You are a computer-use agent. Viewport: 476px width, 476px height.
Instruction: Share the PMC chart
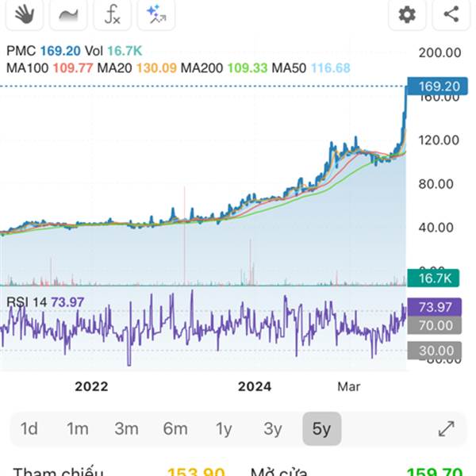click(x=451, y=13)
